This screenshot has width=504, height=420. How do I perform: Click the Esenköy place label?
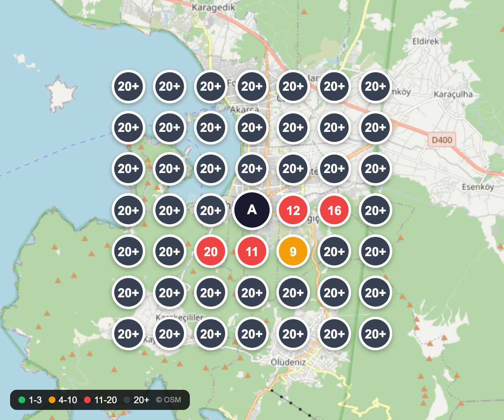tap(478, 187)
